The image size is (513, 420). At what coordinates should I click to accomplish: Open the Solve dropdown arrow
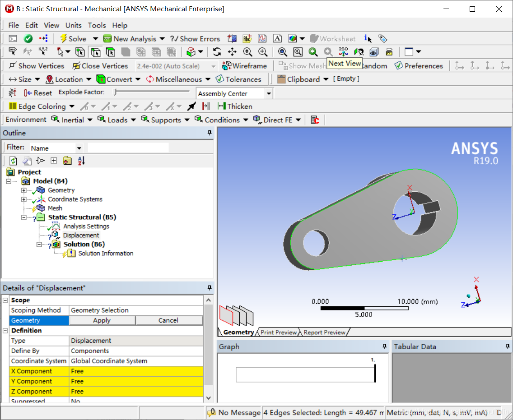(x=95, y=38)
